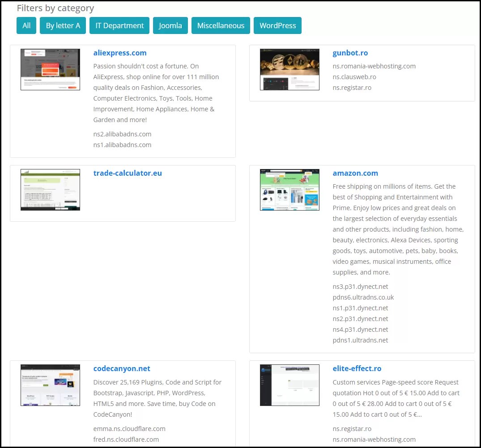
Task: Filter listings by WordPress
Action: point(277,25)
